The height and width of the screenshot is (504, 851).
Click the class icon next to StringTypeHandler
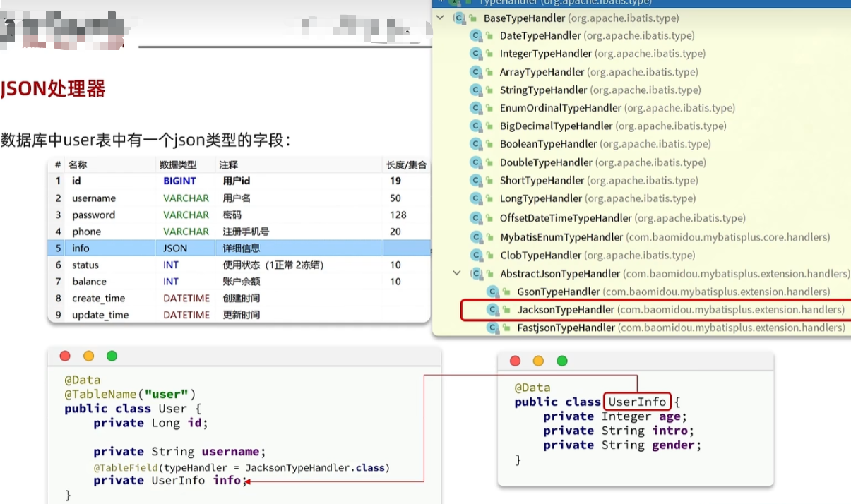pos(476,90)
